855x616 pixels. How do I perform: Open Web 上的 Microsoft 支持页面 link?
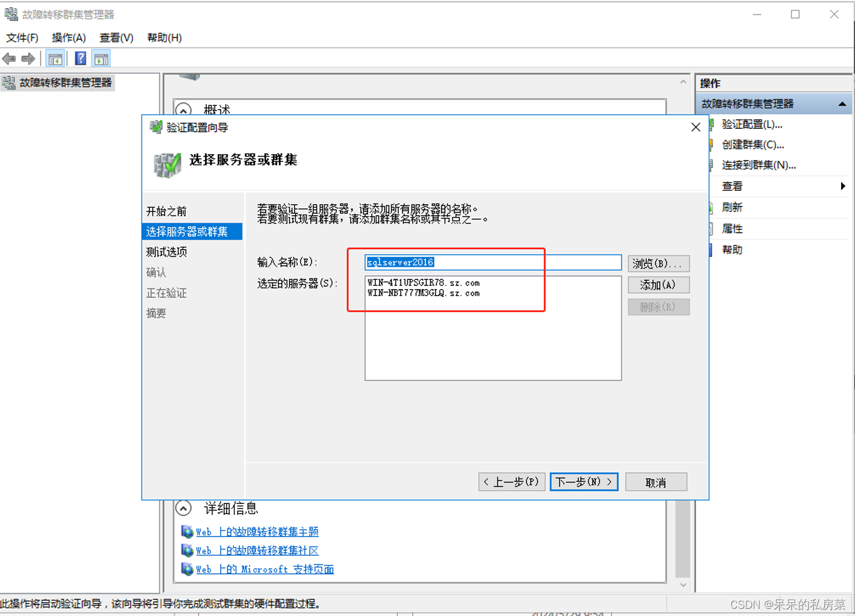(x=265, y=569)
